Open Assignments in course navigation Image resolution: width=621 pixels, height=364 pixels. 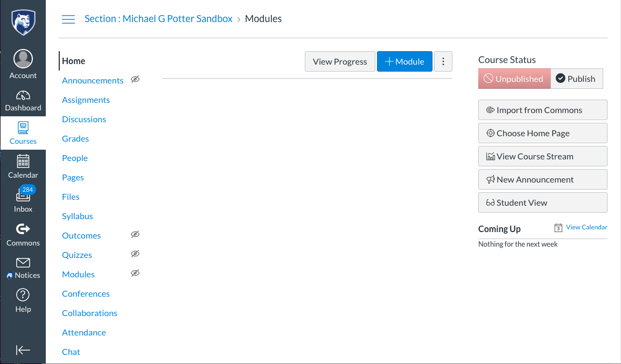click(86, 100)
